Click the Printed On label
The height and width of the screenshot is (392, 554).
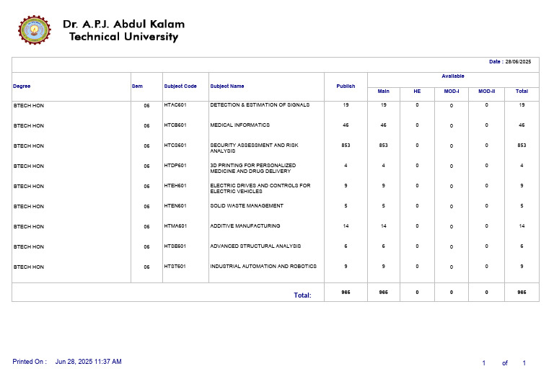tap(30, 362)
